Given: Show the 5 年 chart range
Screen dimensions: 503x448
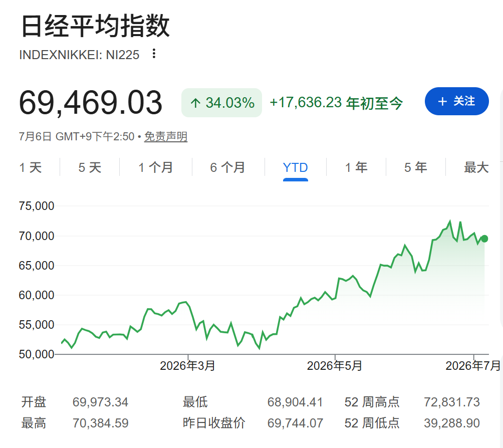Looking at the screenshot, I should click(x=416, y=167).
